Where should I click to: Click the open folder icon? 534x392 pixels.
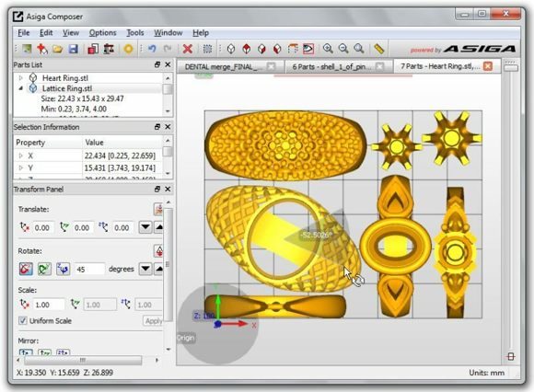coord(58,49)
